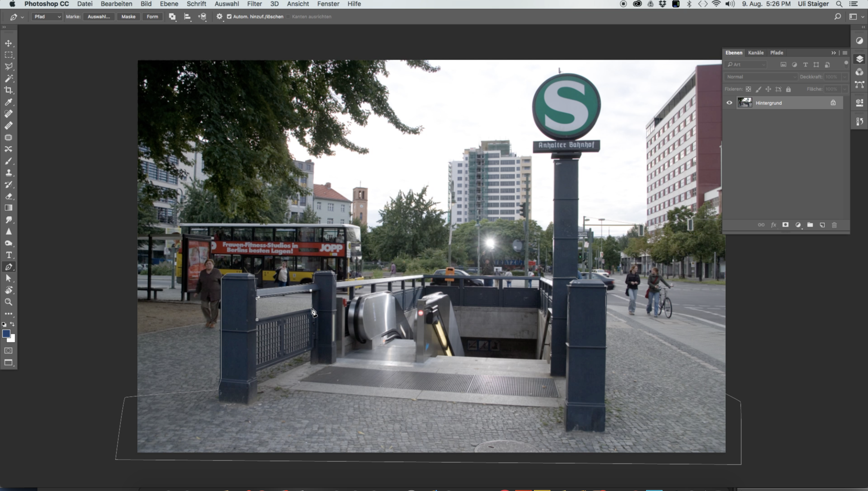Open the Bearbeiten menu
This screenshot has height=491, width=868.
[x=116, y=4]
